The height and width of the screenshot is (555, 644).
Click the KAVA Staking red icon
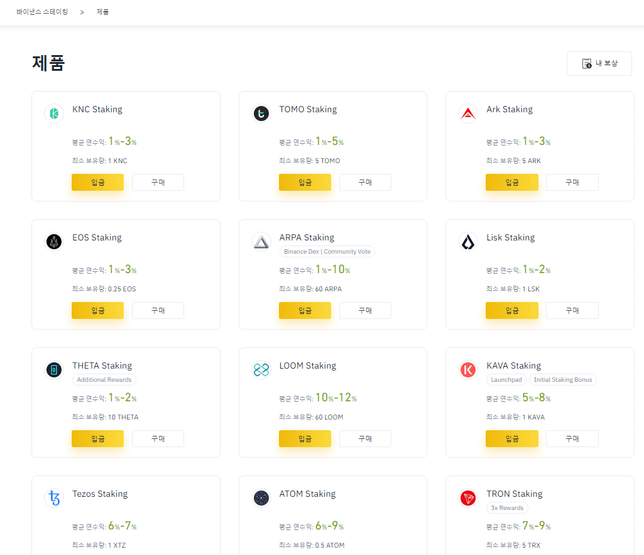click(x=468, y=370)
